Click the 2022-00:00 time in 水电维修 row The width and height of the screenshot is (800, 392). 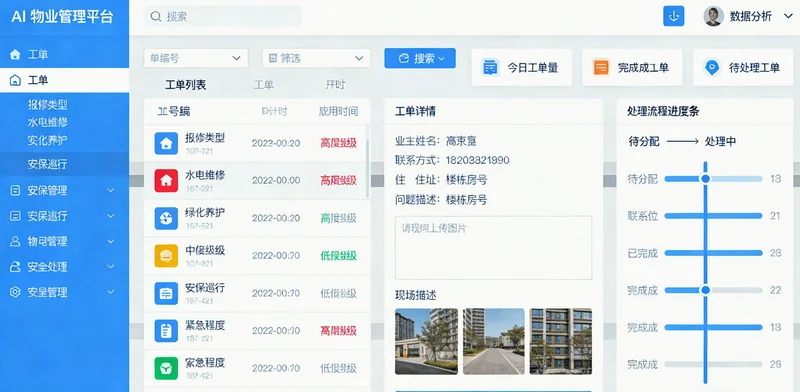276,181
